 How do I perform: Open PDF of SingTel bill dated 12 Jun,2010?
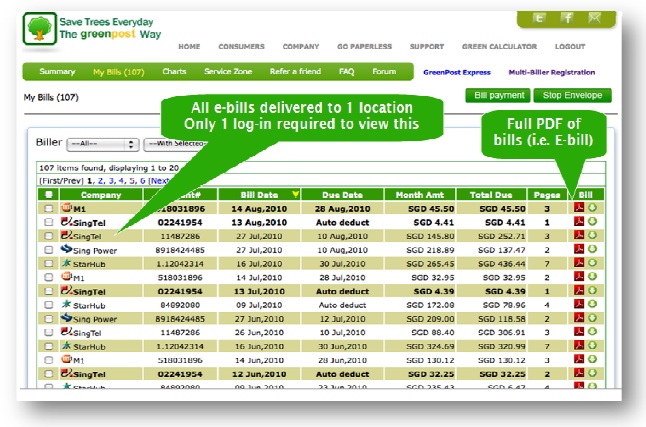tap(579, 373)
